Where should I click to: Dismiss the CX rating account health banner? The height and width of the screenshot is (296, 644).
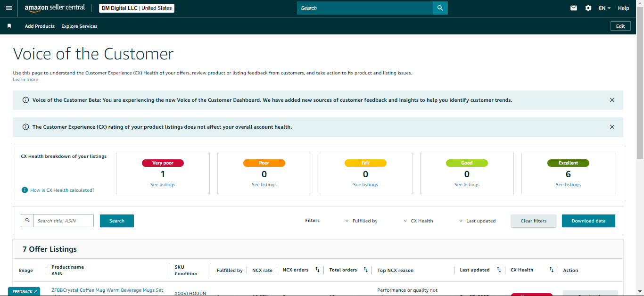pos(612,127)
